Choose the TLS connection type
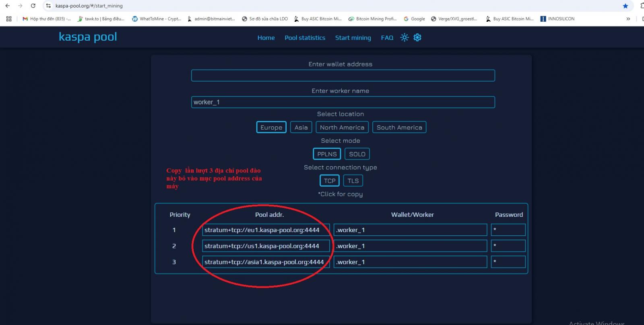Viewport: 644px width, 325px height. [x=353, y=181]
